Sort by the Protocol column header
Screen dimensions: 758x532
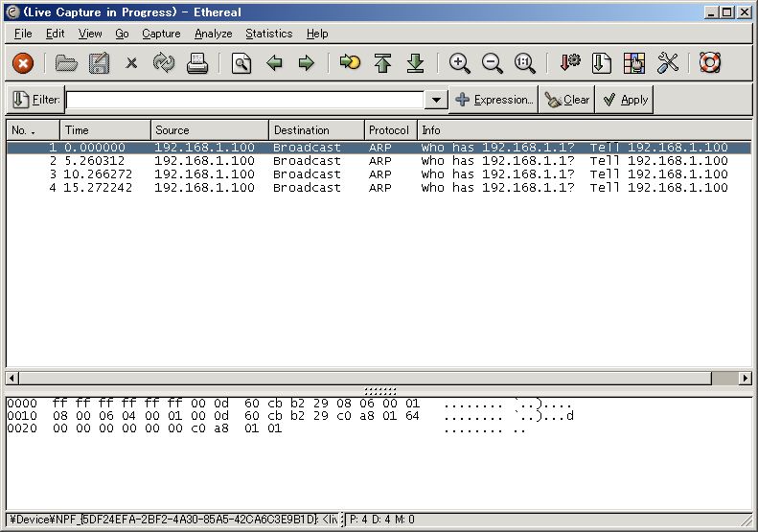(x=391, y=130)
